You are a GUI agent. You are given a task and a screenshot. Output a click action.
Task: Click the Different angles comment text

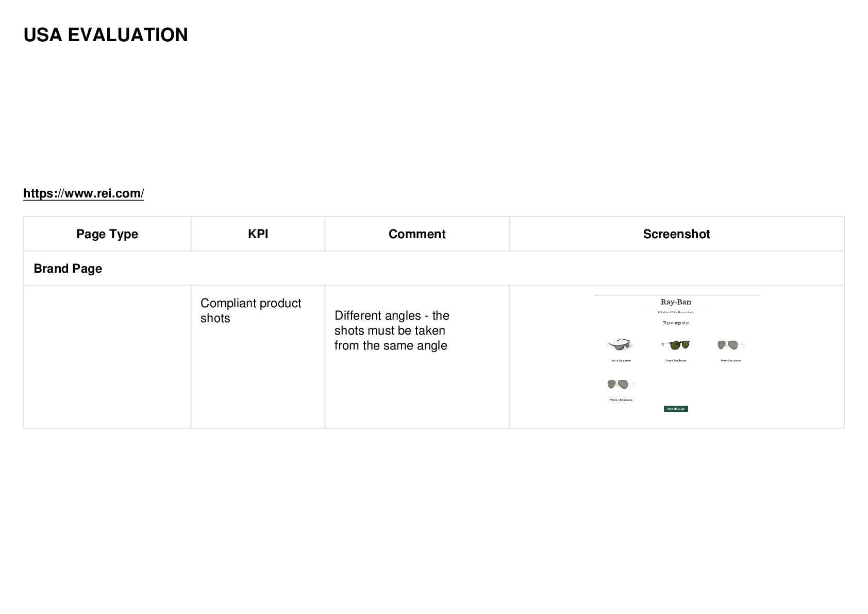(392, 330)
